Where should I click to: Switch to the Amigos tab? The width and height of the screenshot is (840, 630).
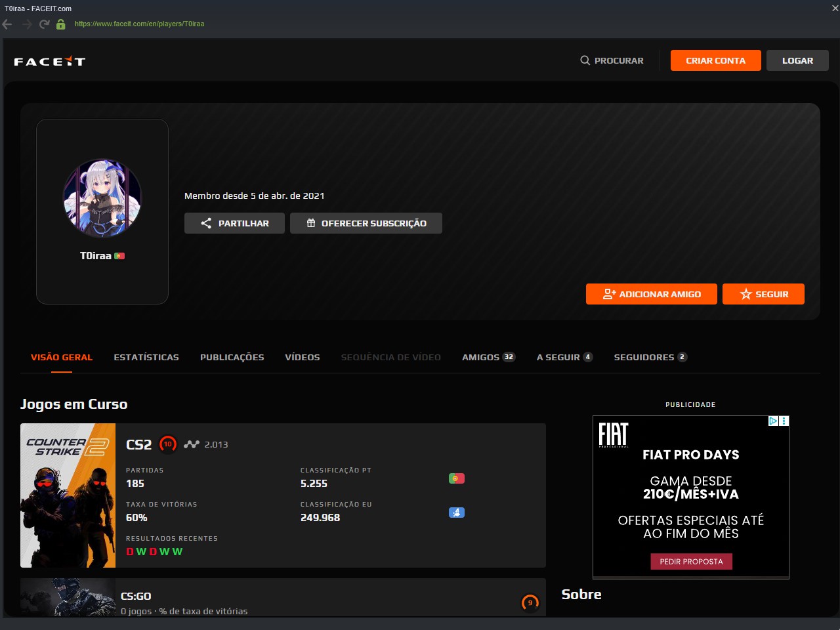[x=488, y=357]
